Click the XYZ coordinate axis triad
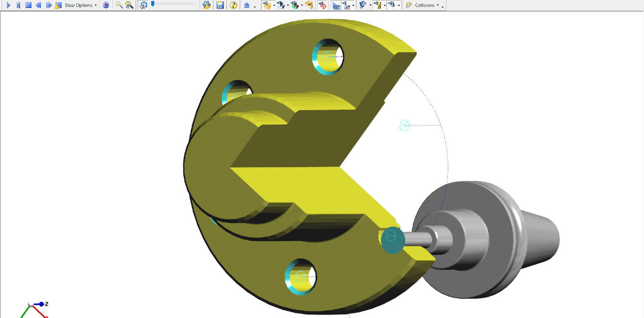Screen dimensions: 644x318 tap(35, 309)
